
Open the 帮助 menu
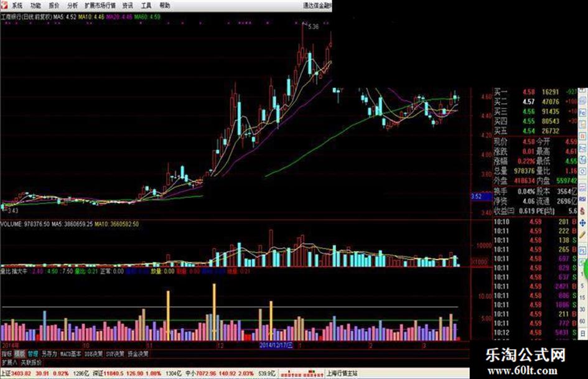(x=165, y=5)
